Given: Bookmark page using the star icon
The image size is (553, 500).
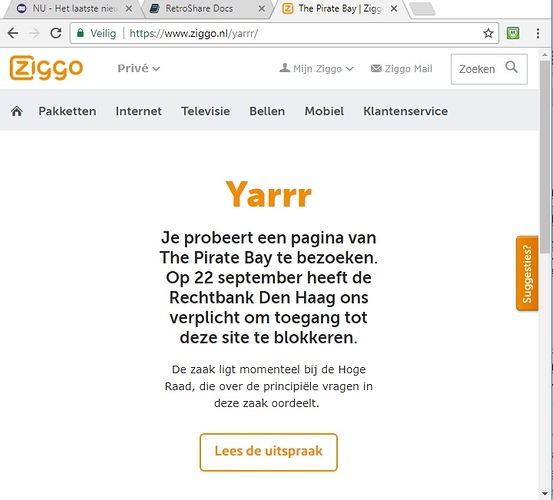Looking at the screenshot, I should point(488,33).
